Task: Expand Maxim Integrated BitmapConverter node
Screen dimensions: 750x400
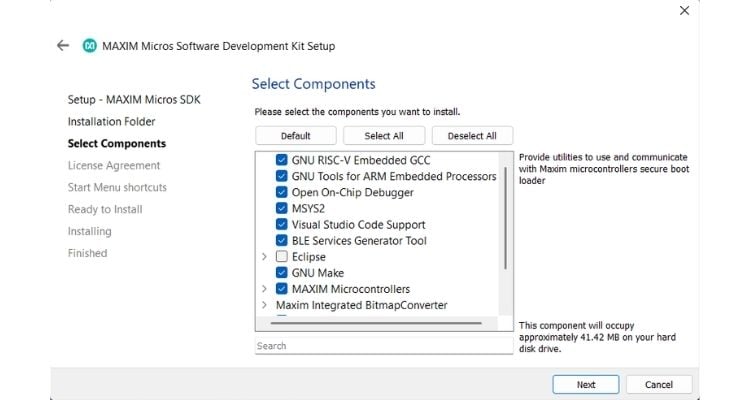Action: click(264, 305)
